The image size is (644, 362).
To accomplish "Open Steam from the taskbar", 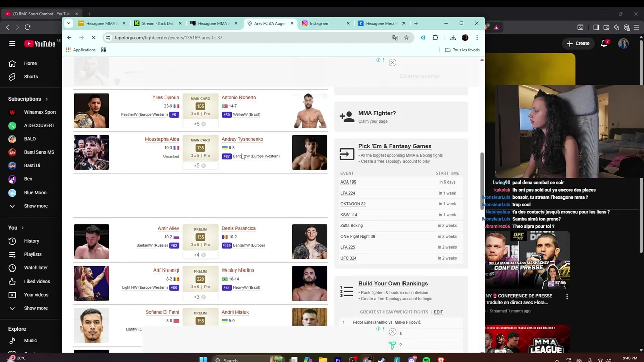I will (x=382, y=360).
